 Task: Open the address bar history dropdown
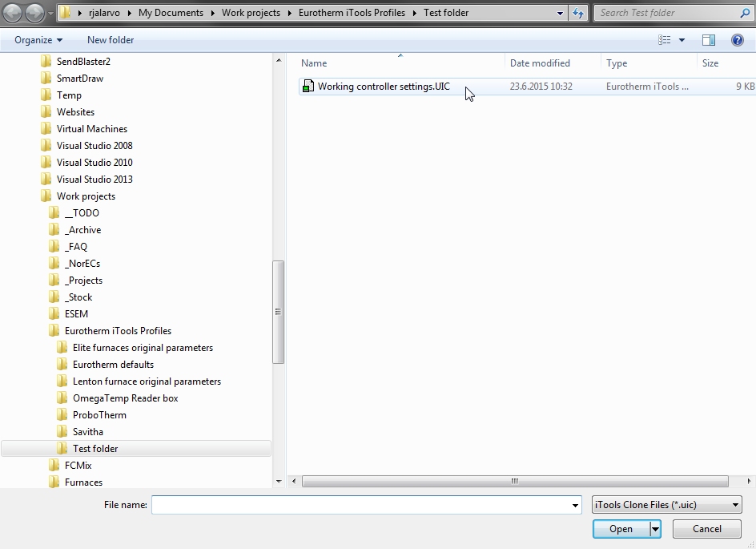pyautogui.click(x=560, y=13)
